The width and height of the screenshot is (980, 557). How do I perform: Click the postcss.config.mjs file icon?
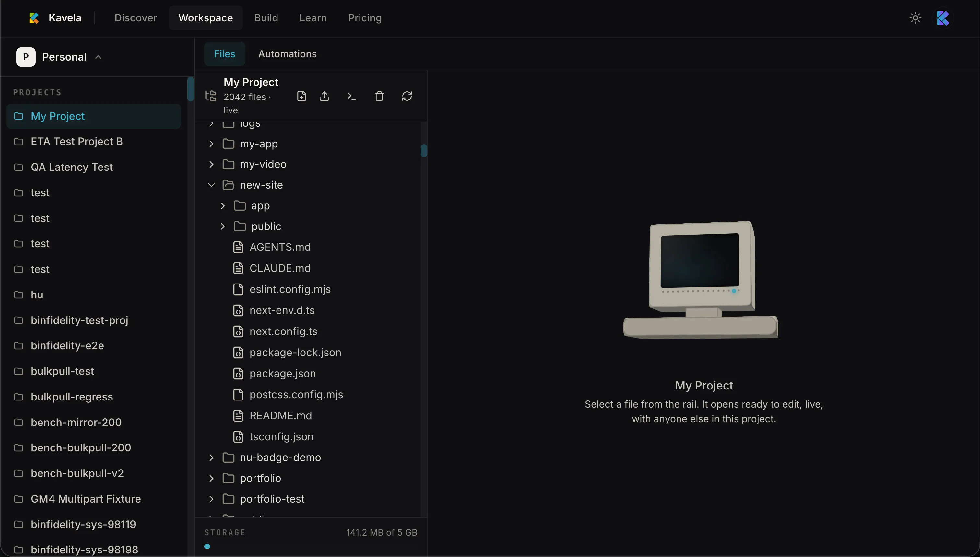tap(238, 394)
